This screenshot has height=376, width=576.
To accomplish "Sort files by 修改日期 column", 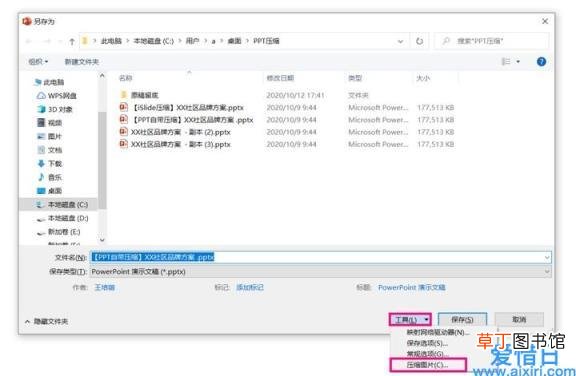I will tap(280, 78).
